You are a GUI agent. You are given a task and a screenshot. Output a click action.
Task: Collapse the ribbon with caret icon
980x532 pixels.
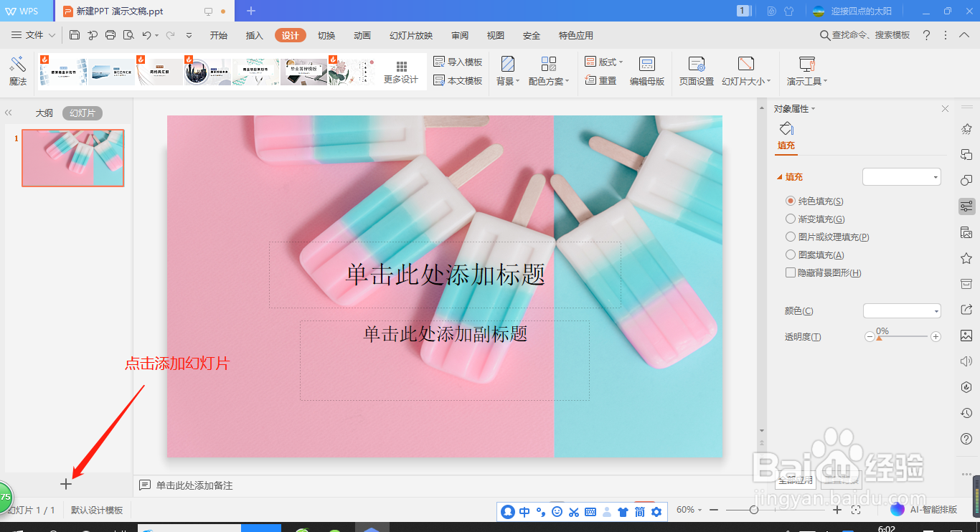(x=964, y=35)
